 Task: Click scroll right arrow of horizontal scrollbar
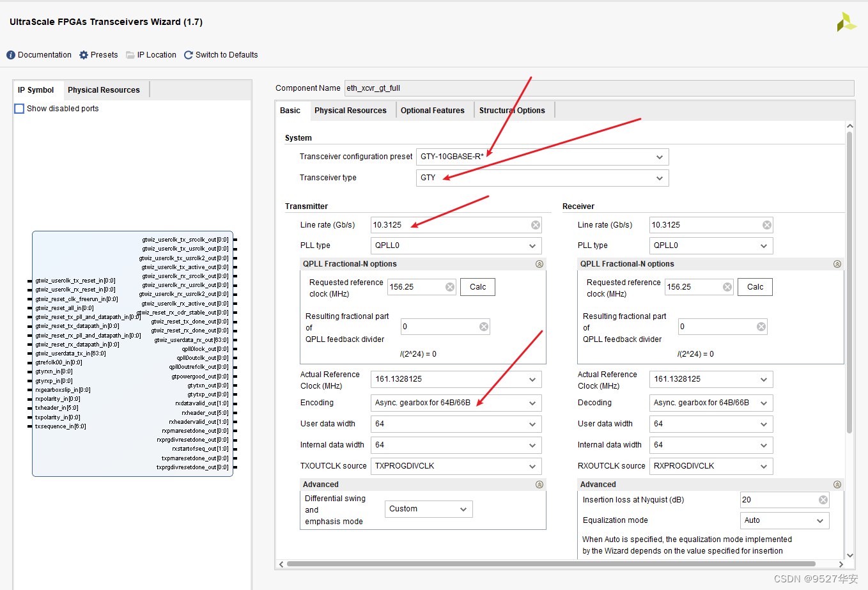(841, 564)
